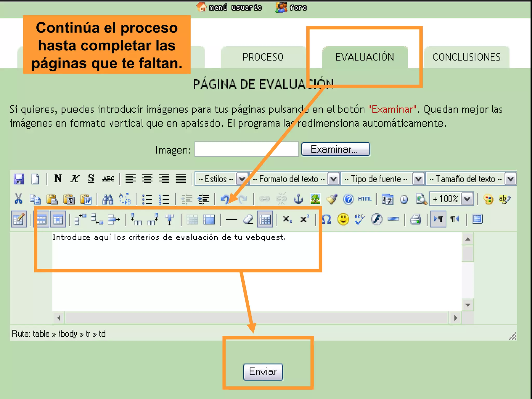The image size is (532, 399).
Task: Click into the evaluation criteria text area
Action: 257,272
